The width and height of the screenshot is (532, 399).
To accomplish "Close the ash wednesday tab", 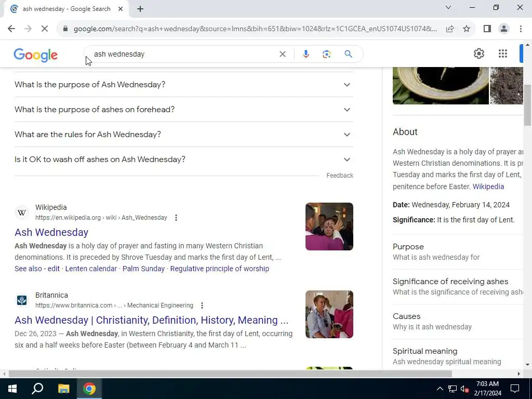I will pyautogui.click(x=121, y=9).
